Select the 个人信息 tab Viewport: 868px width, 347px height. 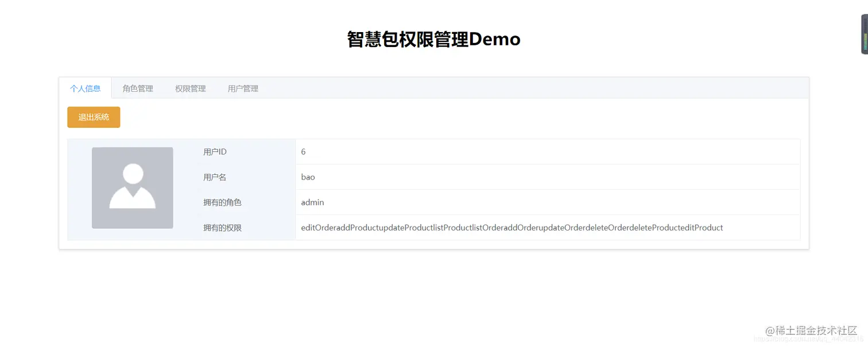(x=86, y=88)
